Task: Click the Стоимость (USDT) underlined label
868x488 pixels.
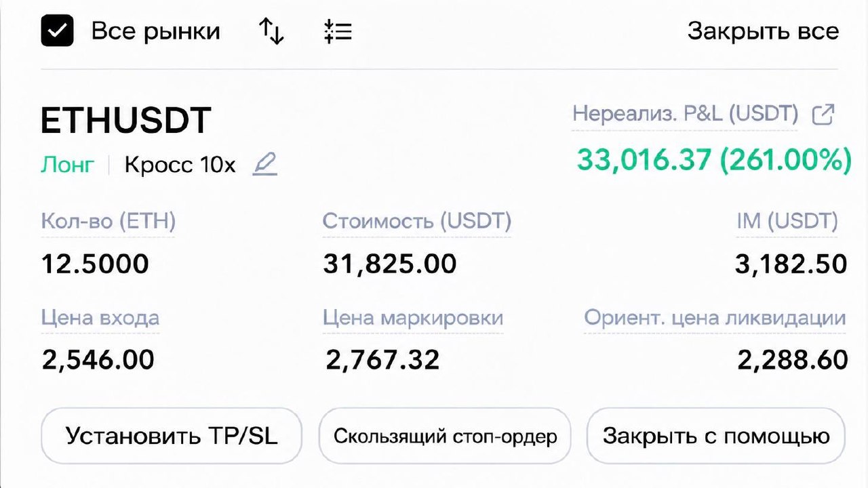Action: coord(417,222)
